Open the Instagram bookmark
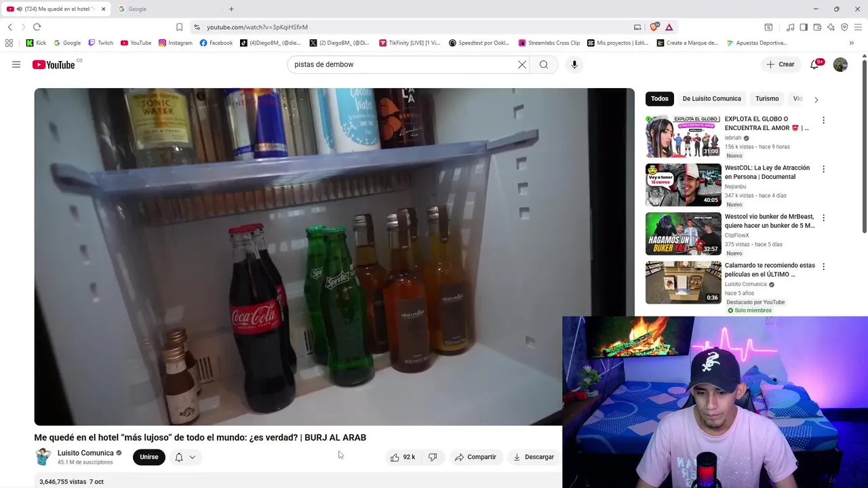Image resolution: width=868 pixels, height=488 pixels. [x=175, y=43]
